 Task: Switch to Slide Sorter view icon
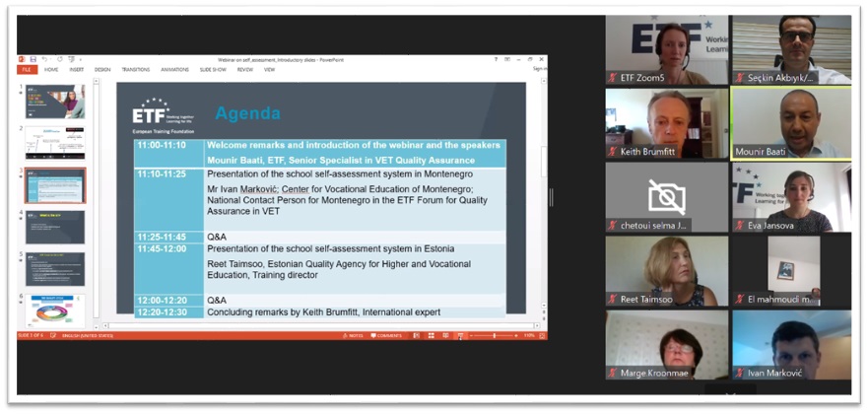432,335
